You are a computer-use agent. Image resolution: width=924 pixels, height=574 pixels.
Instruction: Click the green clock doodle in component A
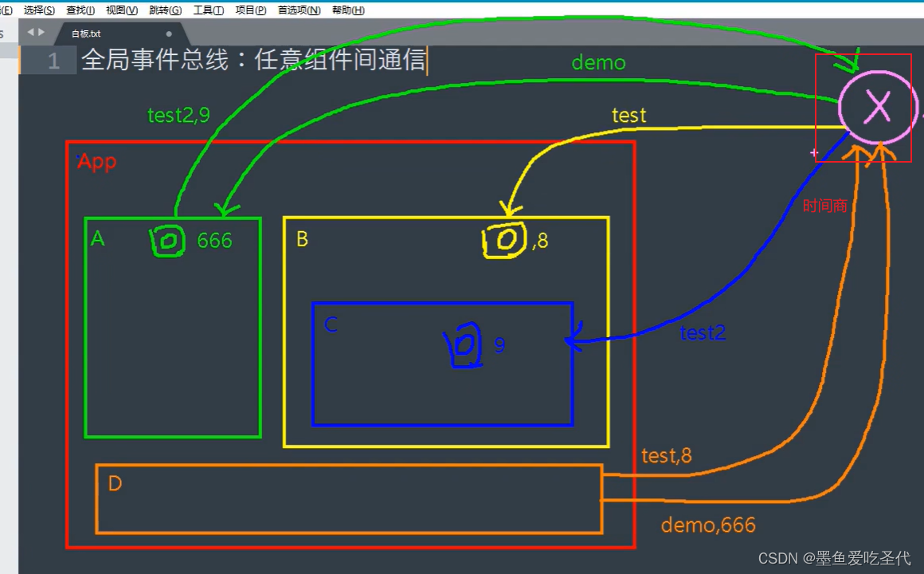(x=167, y=240)
